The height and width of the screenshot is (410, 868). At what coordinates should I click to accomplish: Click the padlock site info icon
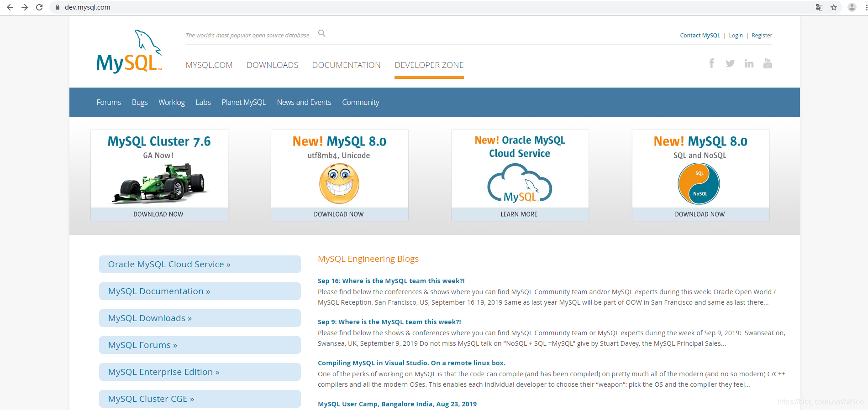(x=58, y=7)
